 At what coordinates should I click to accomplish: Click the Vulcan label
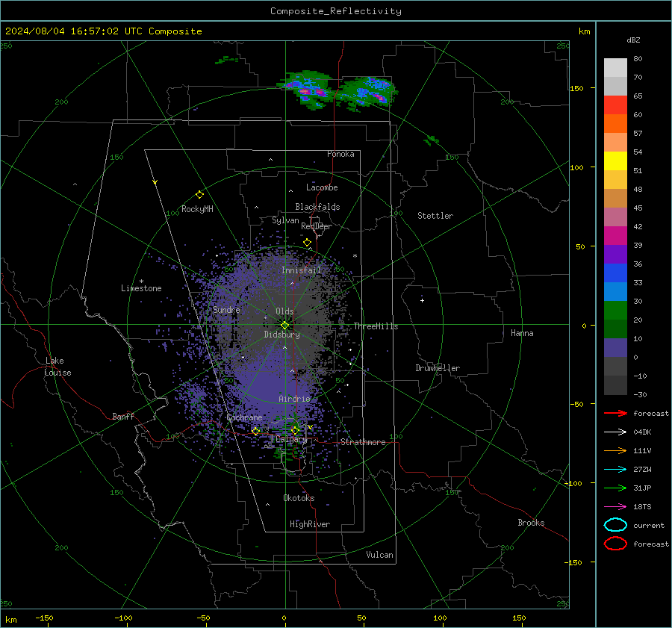pyautogui.click(x=379, y=555)
